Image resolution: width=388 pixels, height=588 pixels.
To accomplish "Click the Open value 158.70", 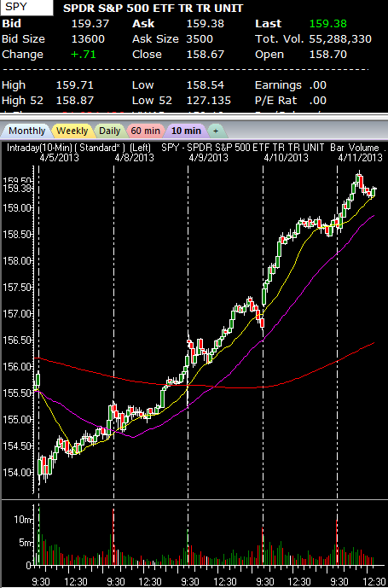I will [328, 55].
